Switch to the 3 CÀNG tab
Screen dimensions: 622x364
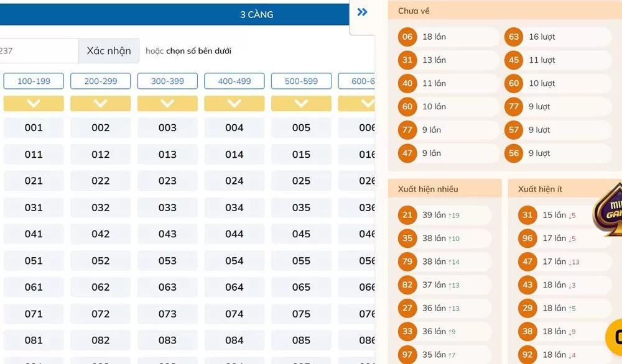(x=257, y=14)
